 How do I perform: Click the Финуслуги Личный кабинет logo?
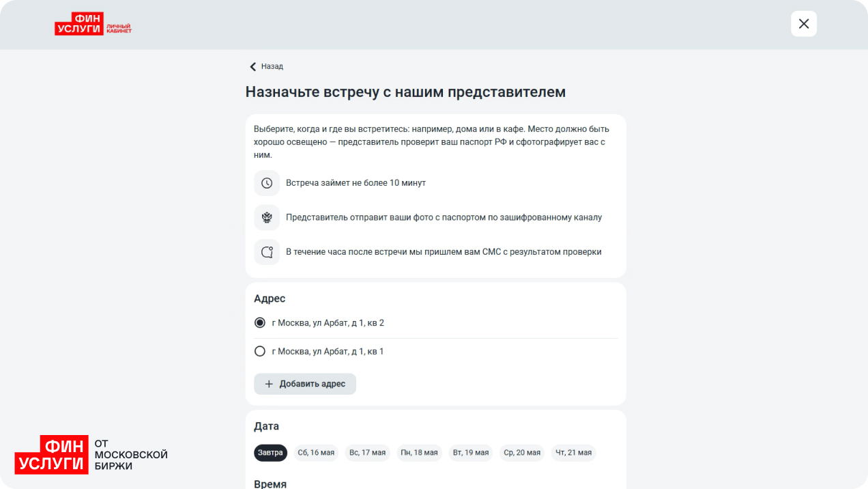coord(93,24)
